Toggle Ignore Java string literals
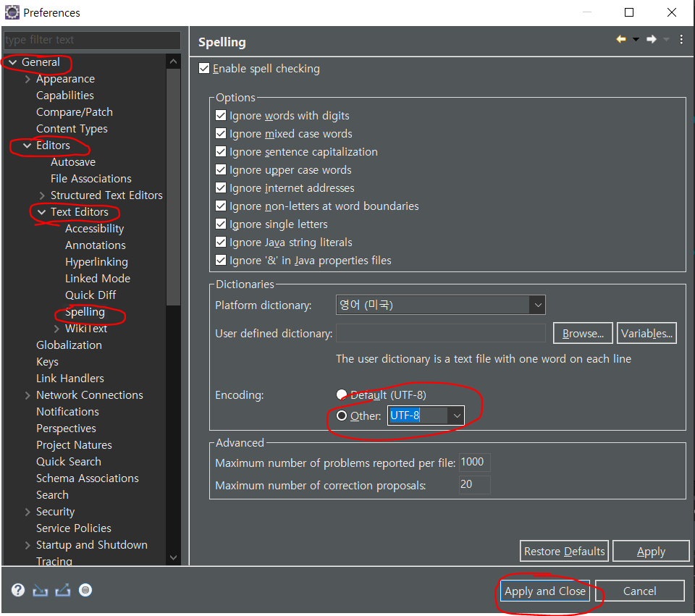 tap(221, 242)
